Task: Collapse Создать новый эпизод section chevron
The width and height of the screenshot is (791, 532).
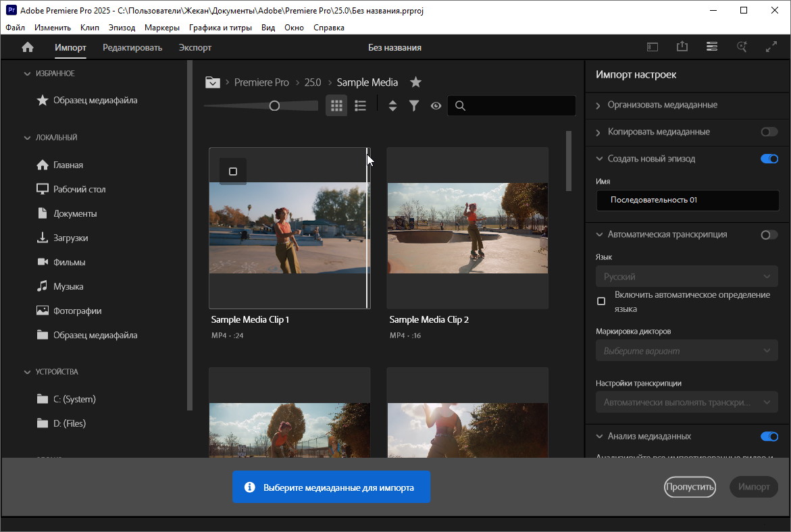Action: pos(599,159)
